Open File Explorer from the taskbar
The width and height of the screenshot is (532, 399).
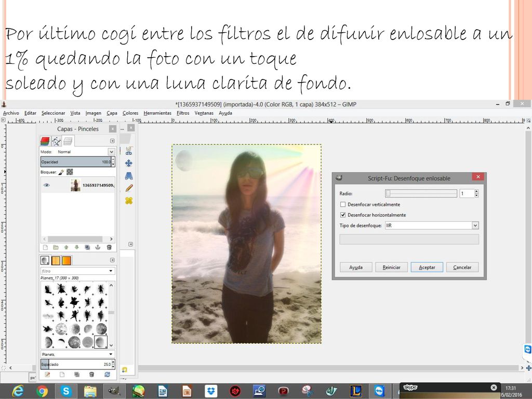tap(90, 392)
